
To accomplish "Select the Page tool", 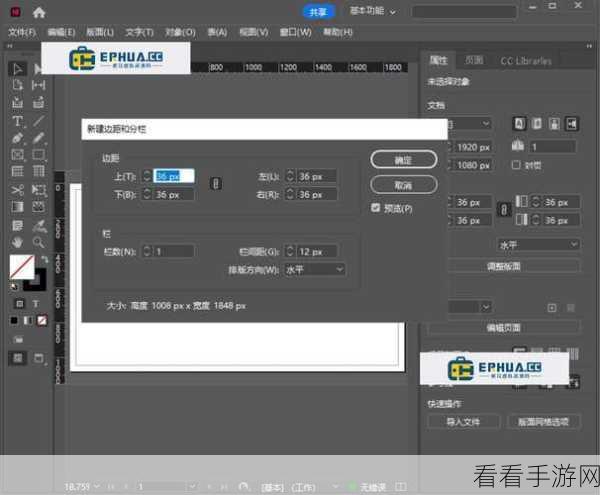I will [17, 85].
